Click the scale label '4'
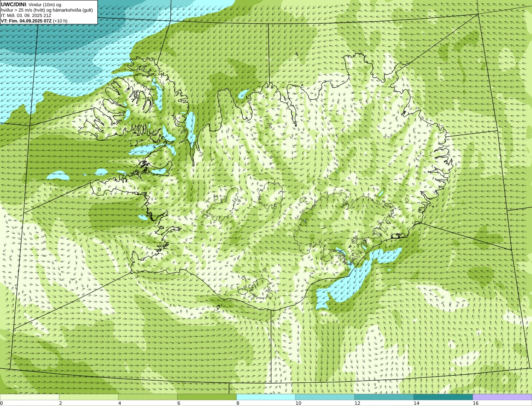 tap(120, 403)
